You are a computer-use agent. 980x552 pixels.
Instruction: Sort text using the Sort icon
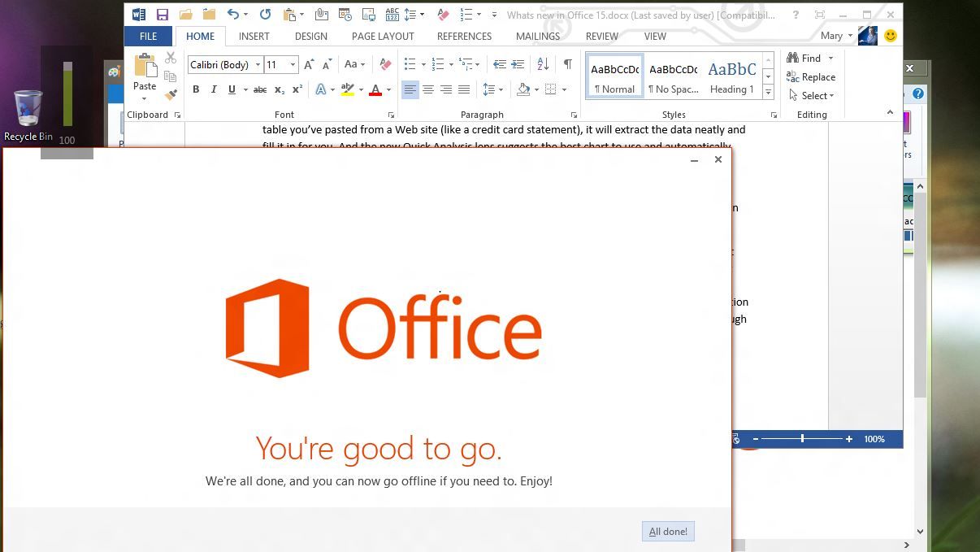tap(541, 63)
